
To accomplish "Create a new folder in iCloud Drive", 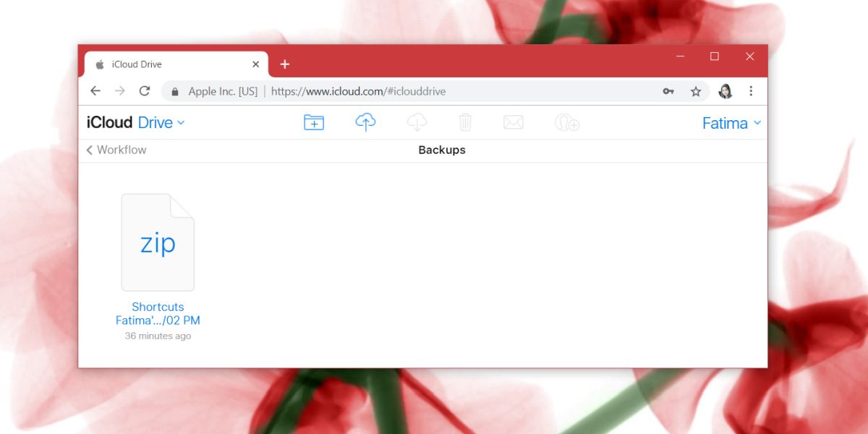I will [x=314, y=122].
